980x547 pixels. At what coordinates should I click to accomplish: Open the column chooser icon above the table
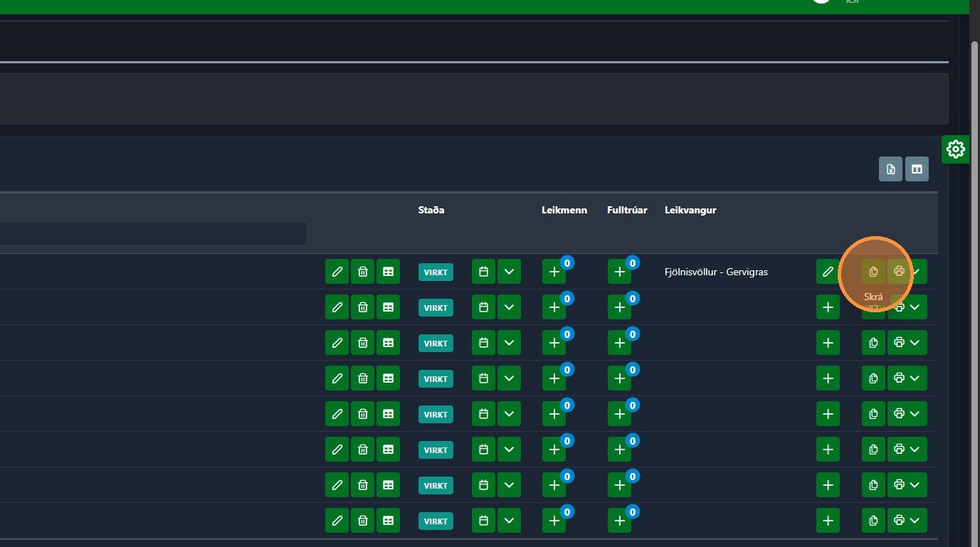917,169
